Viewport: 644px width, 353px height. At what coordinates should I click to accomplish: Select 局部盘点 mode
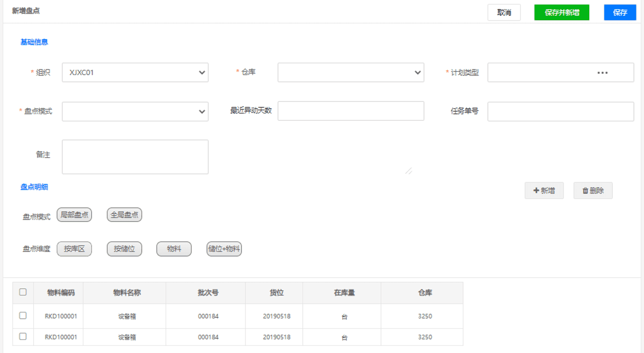74,215
